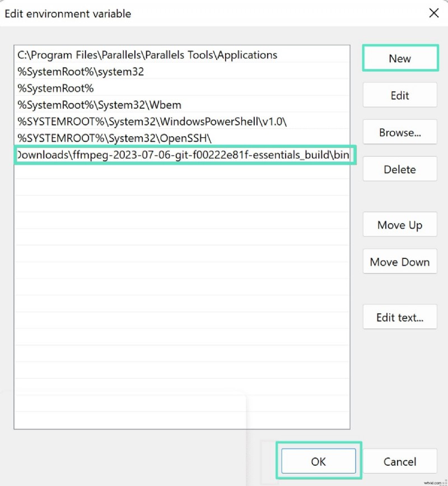Move the selected entry up
The width and height of the screenshot is (448, 486).
400,225
